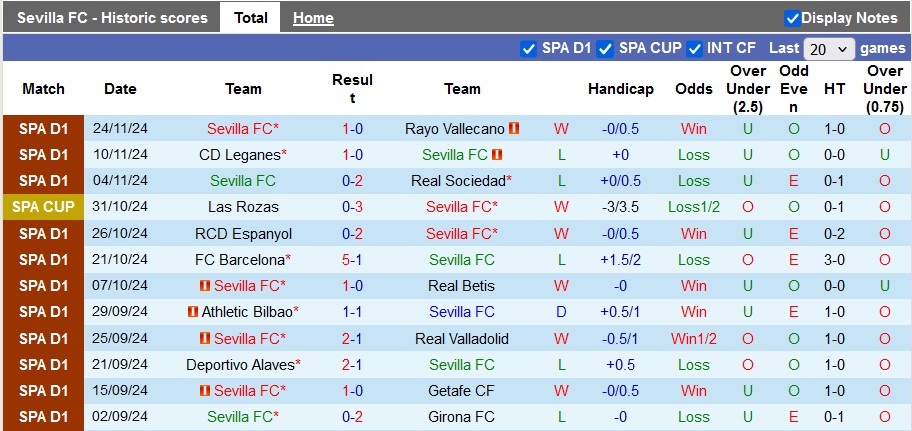Image resolution: width=912 pixels, height=431 pixels.
Task: Click red card icon in Real Valladolid match row
Action: pyautogui.click(x=205, y=338)
